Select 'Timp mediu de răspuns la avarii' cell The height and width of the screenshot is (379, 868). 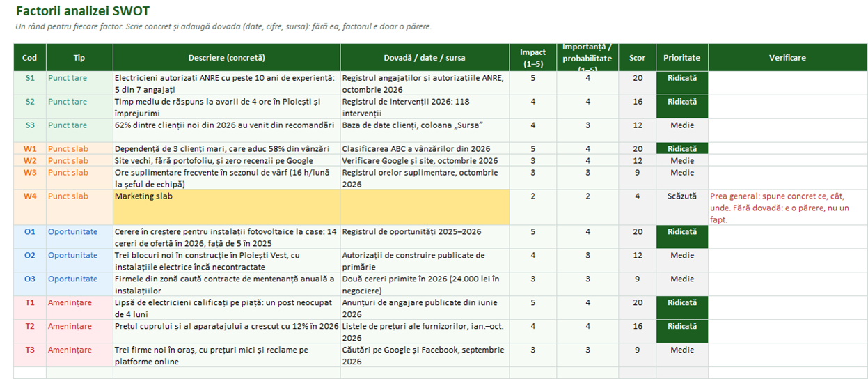[x=227, y=107]
